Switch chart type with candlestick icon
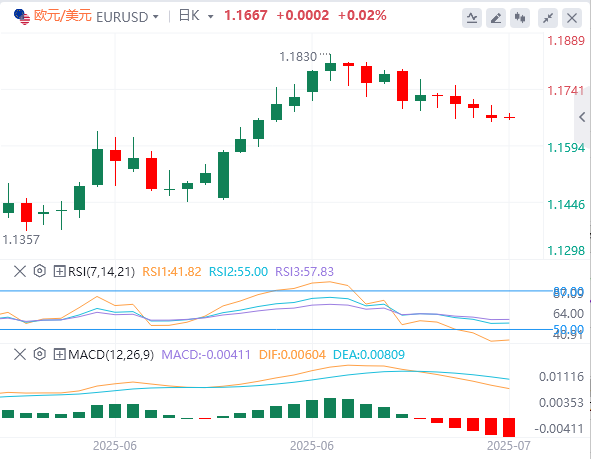The height and width of the screenshot is (459, 591). (520, 17)
